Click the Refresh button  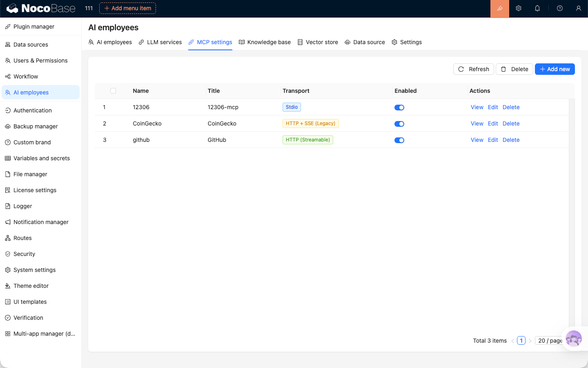[x=474, y=69]
